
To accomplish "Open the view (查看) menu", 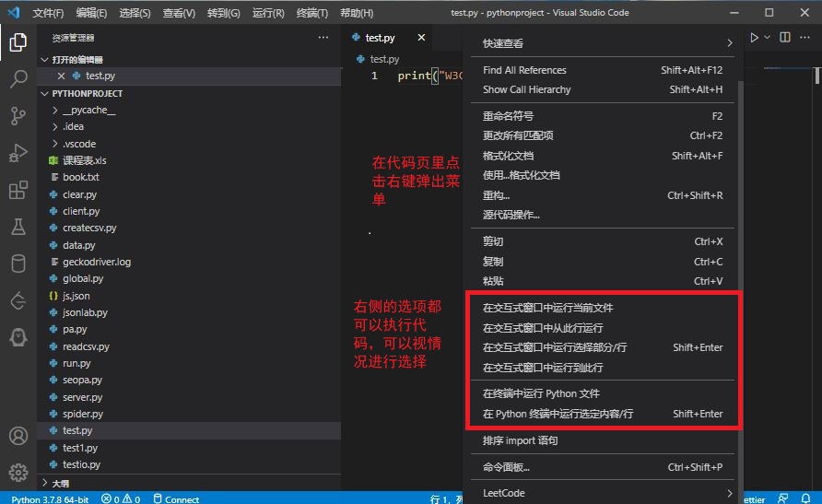I will 179,13.
